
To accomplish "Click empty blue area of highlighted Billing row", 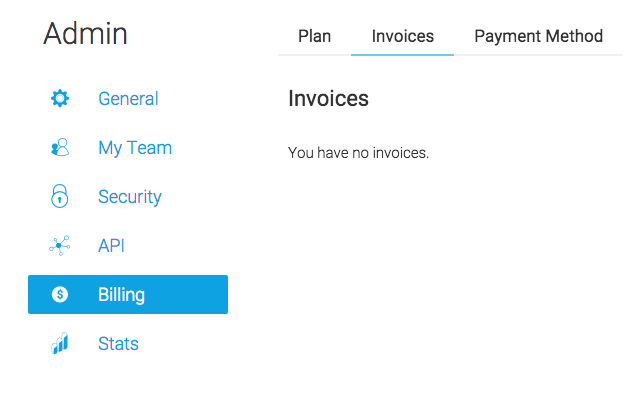I will click(187, 295).
